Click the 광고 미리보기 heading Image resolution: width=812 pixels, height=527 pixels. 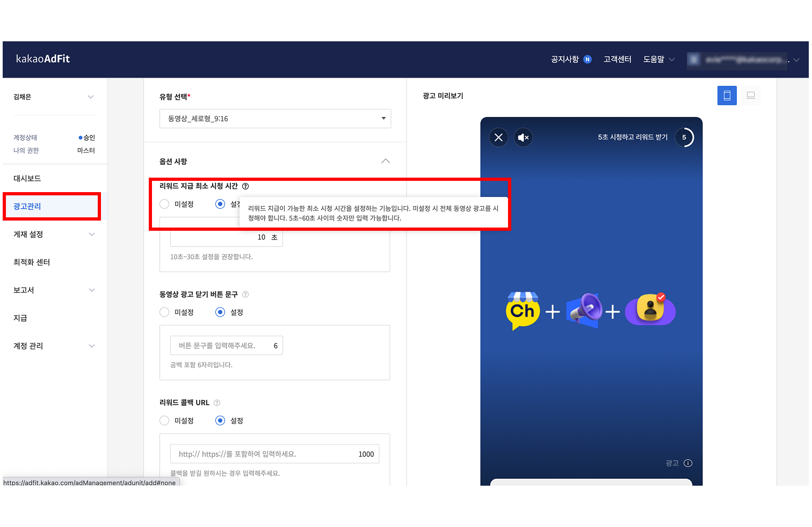[443, 96]
